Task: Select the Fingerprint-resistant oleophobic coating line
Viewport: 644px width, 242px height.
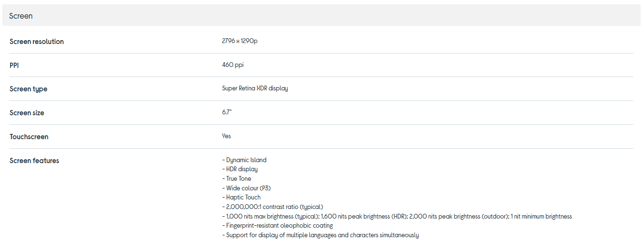Action: pos(277,226)
